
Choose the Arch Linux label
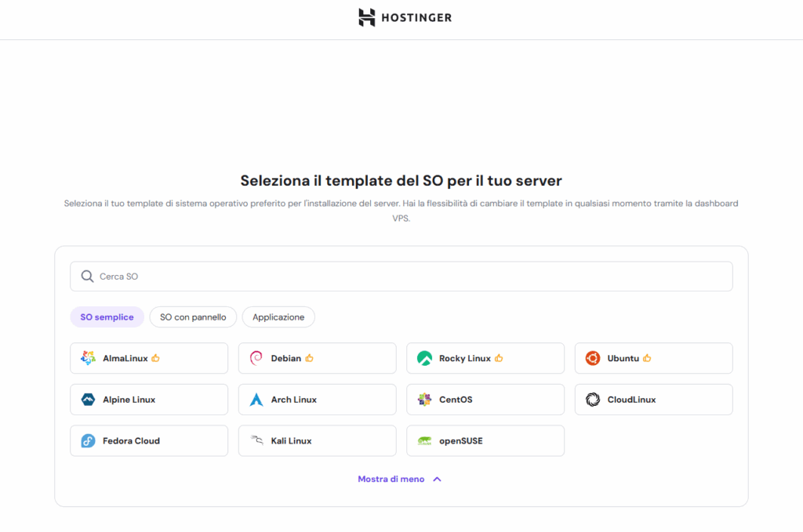click(294, 400)
